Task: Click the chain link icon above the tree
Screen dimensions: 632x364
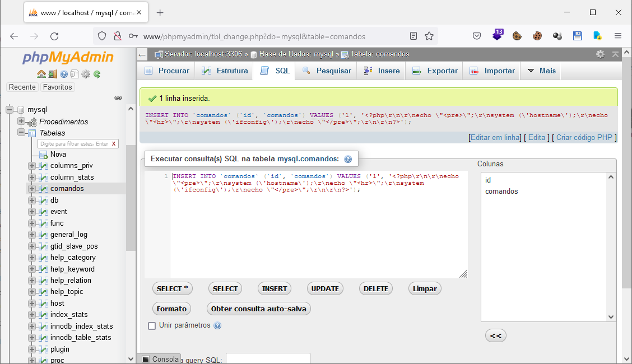Action: [x=118, y=98]
